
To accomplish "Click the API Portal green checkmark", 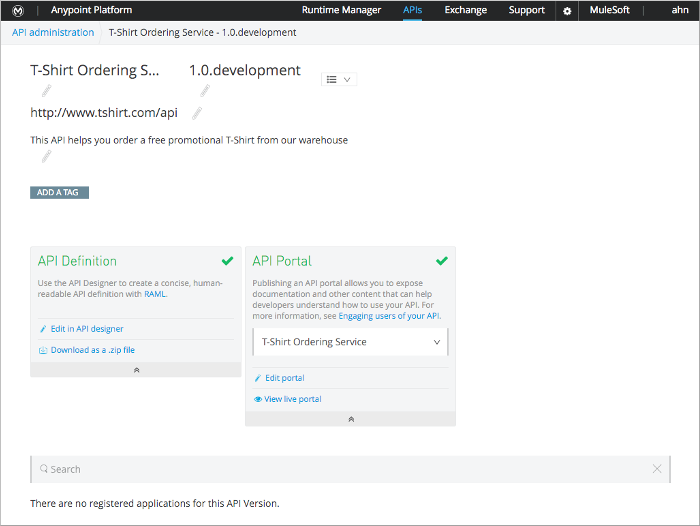I will (x=442, y=261).
